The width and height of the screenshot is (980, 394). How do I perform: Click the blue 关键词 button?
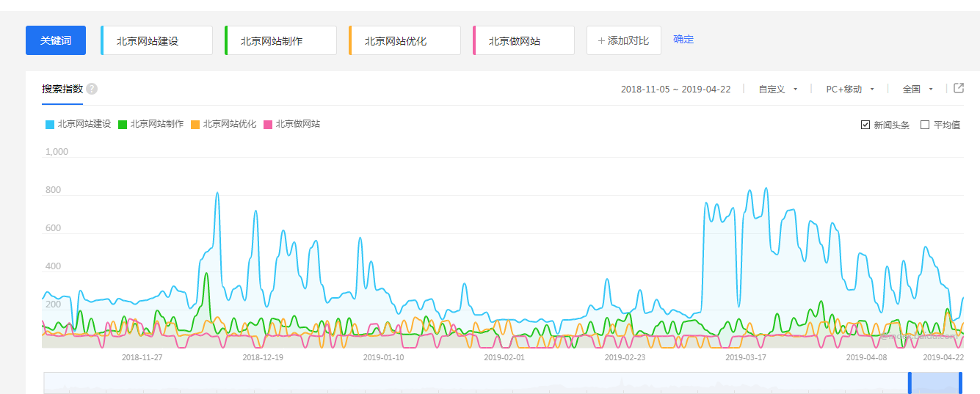[x=56, y=40]
